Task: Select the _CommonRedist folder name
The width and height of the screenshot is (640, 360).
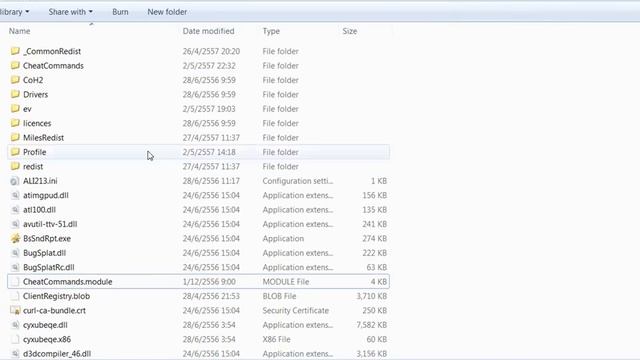Action: [x=52, y=51]
